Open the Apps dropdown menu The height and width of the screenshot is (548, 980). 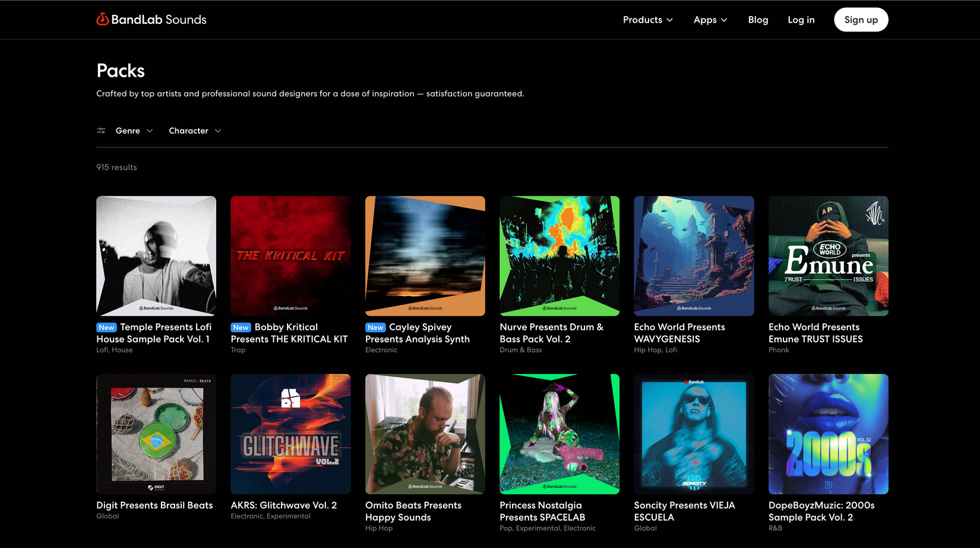(x=710, y=20)
